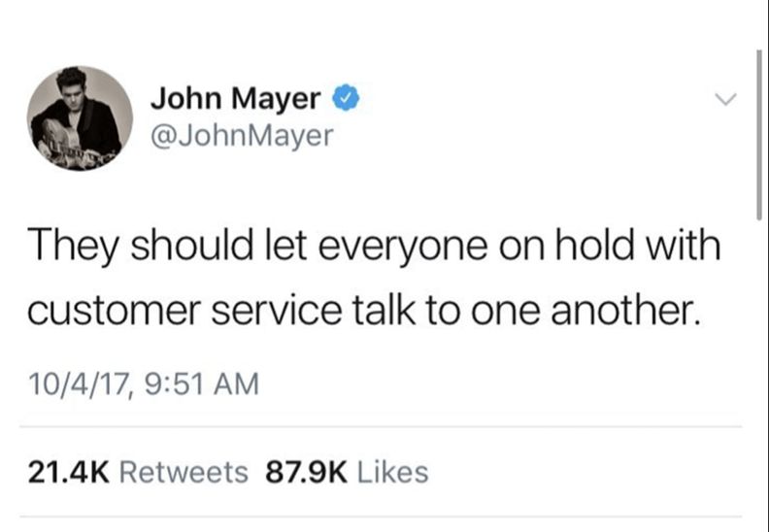
Task: Click the tweet line starting 'They should let'
Action: [375, 247]
